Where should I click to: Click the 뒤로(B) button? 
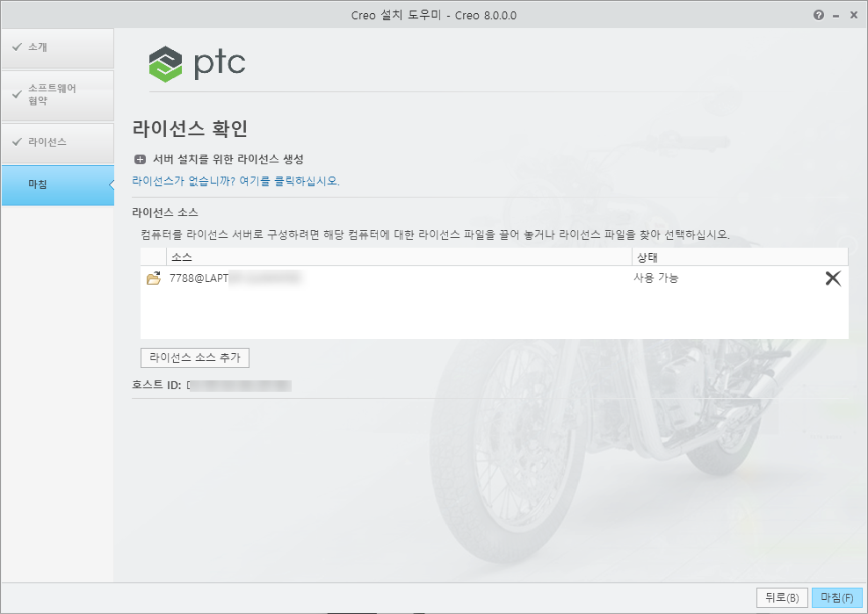click(x=782, y=597)
